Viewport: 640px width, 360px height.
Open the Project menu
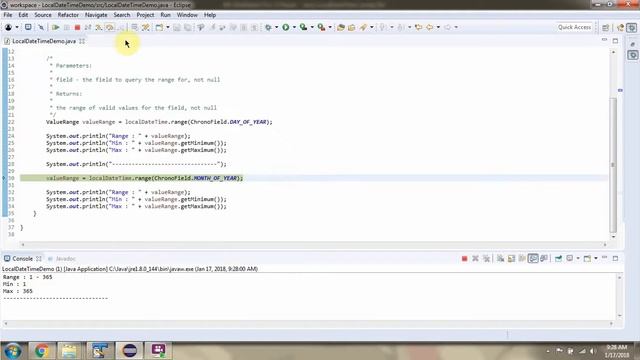tap(145, 15)
